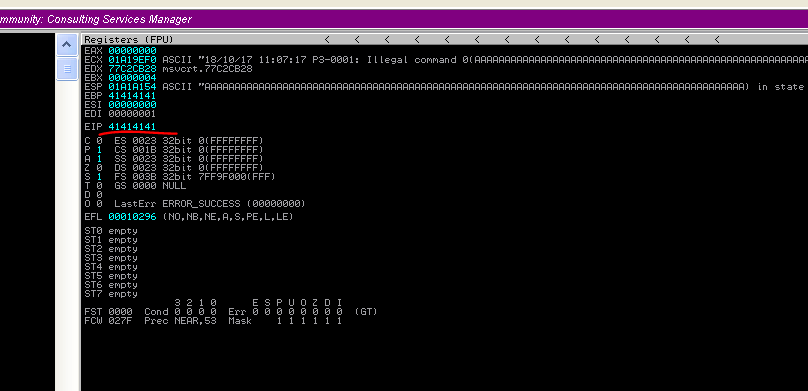Viewport: 808px width, 391px height.
Task: Select FCW control word 027F
Action: (120, 321)
